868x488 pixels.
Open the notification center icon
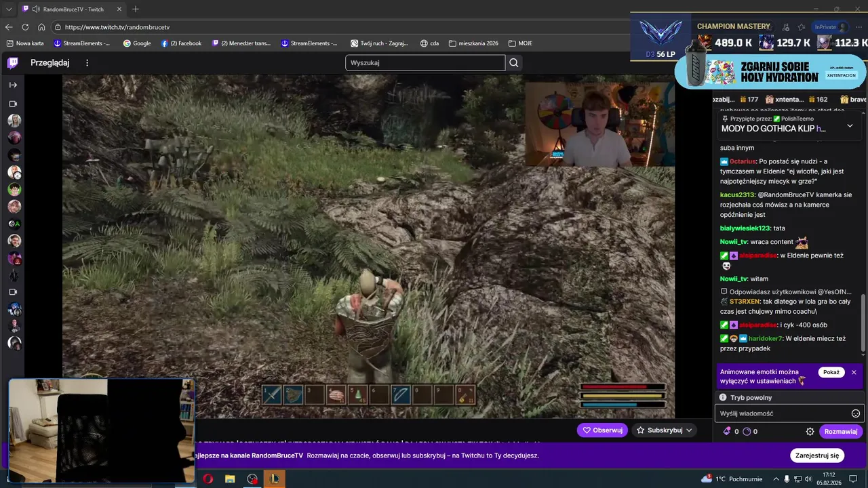pyautogui.click(x=854, y=479)
